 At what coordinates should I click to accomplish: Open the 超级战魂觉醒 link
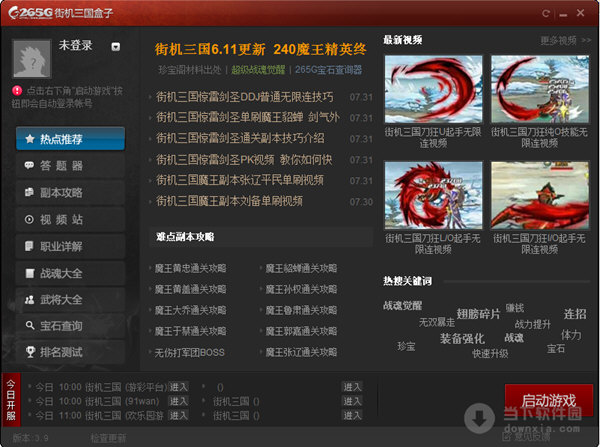tap(258, 70)
